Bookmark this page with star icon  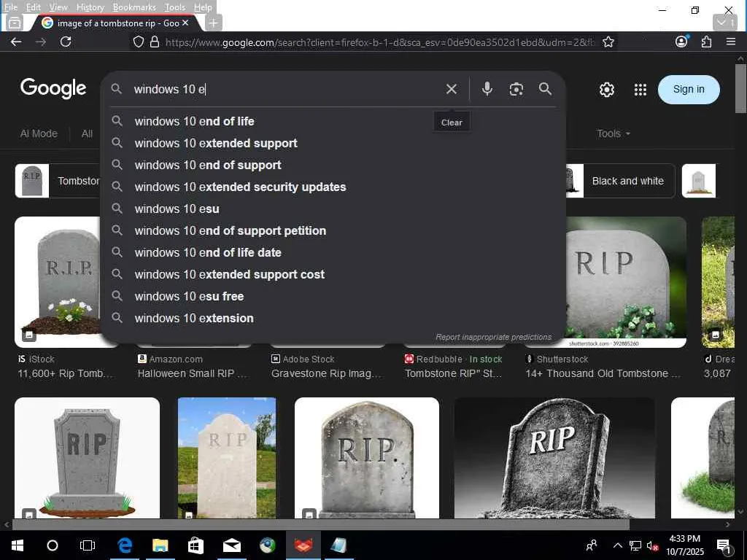(608, 42)
